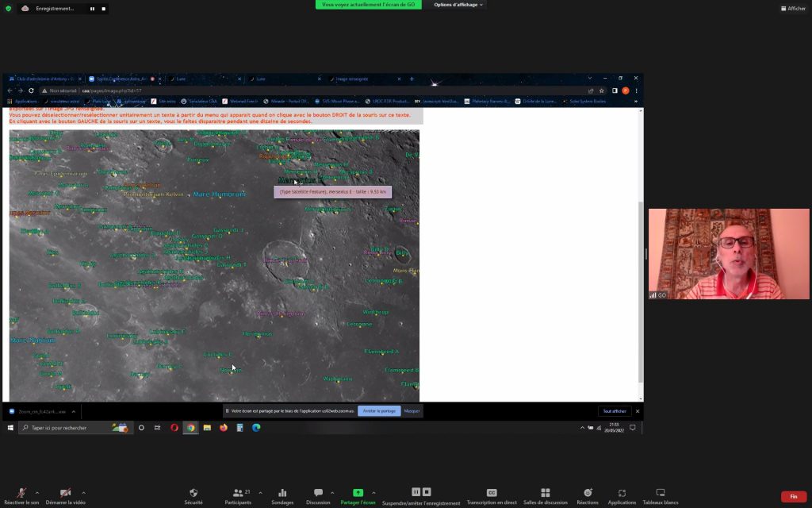
Task: Open the Chrome profile avatar
Action: click(x=626, y=90)
